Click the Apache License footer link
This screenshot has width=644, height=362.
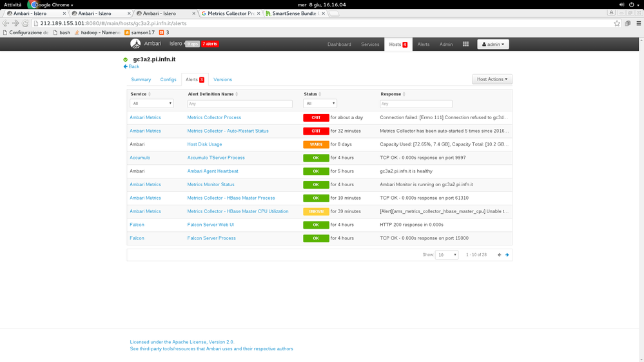tap(182, 342)
